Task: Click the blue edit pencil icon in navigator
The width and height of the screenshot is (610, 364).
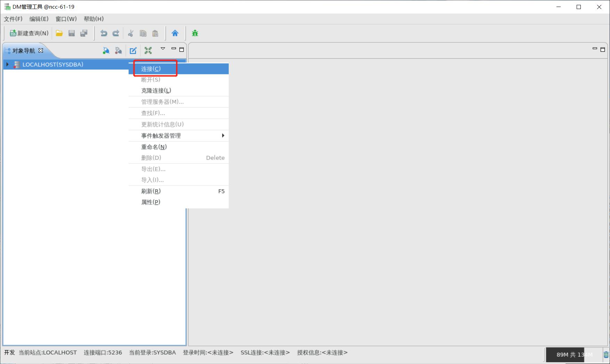Action: pos(133,51)
